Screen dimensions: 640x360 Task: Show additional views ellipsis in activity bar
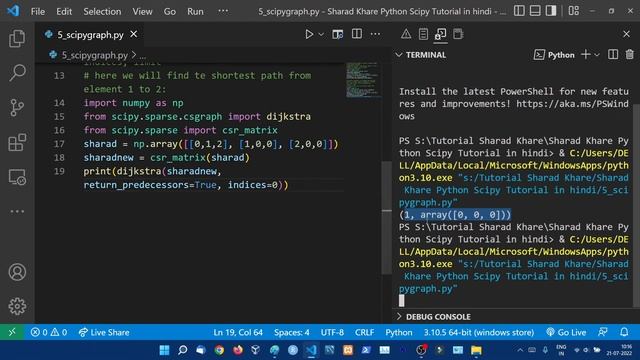(17, 211)
